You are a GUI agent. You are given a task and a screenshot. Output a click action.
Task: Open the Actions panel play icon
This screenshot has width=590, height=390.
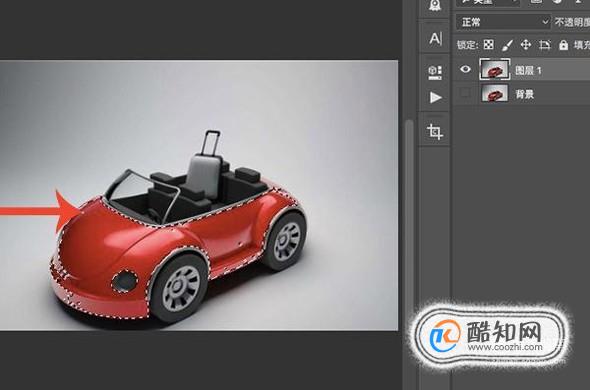pos(436,98)
